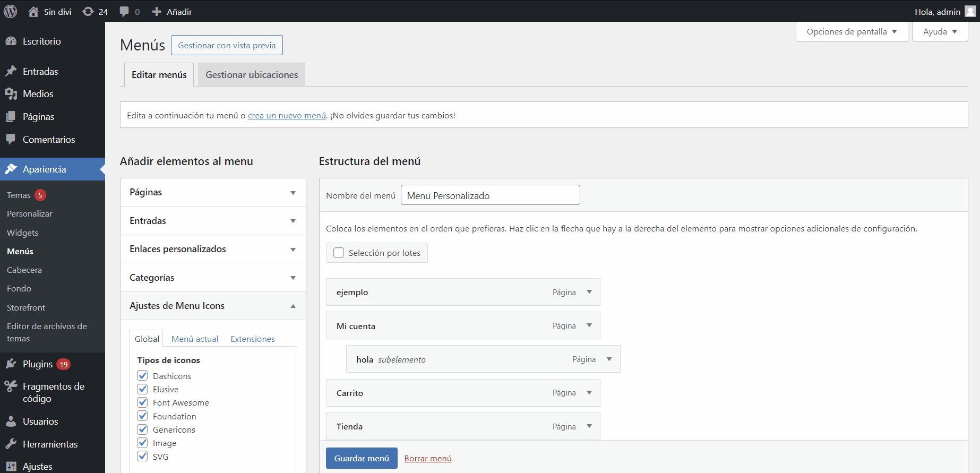Collapse the Ajustes de Menu Icons panel
The height and width of the screenshot is (473, 980).
293,306
